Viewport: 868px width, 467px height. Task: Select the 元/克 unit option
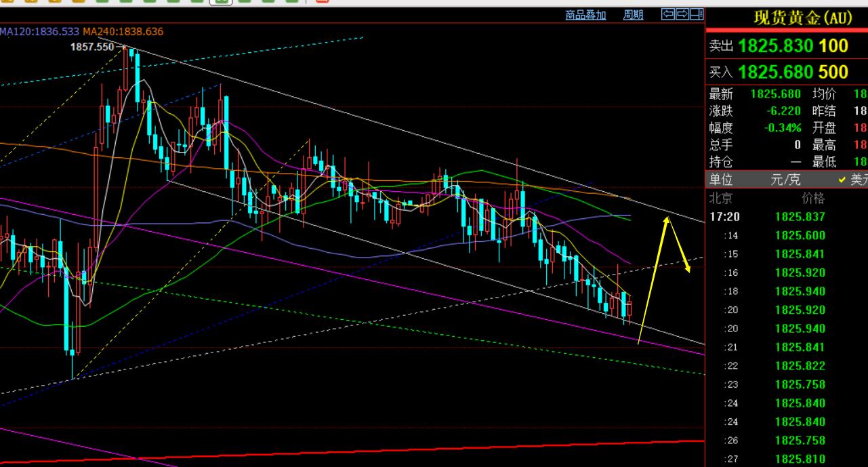point(785,180)
